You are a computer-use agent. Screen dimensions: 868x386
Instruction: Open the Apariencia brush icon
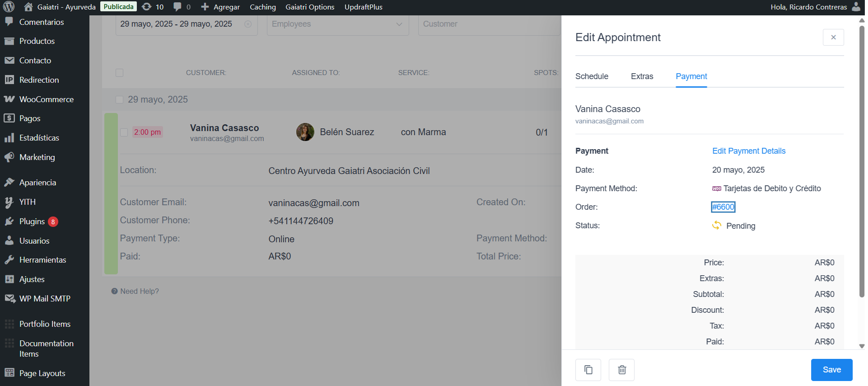pyautogui.click(x=9, y=182)
